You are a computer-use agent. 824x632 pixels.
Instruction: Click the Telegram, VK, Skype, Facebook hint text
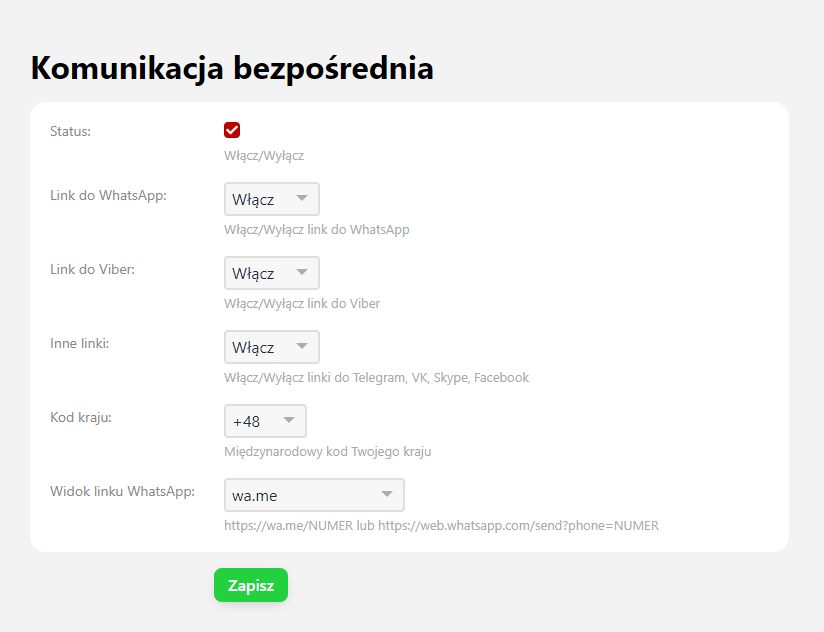pos(376,377)
